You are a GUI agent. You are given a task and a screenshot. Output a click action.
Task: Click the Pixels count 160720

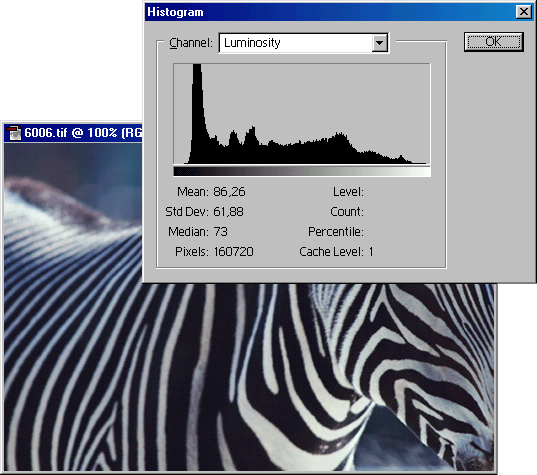(233, 252)
